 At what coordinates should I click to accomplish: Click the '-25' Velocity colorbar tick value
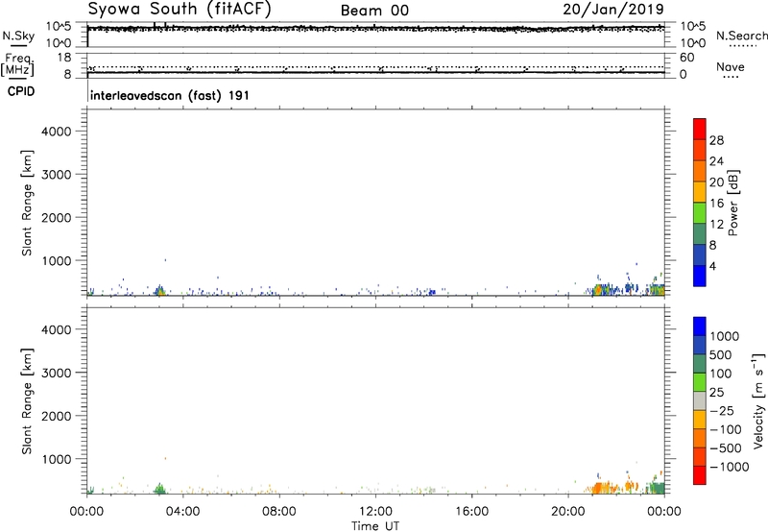(x=722, y=410)
